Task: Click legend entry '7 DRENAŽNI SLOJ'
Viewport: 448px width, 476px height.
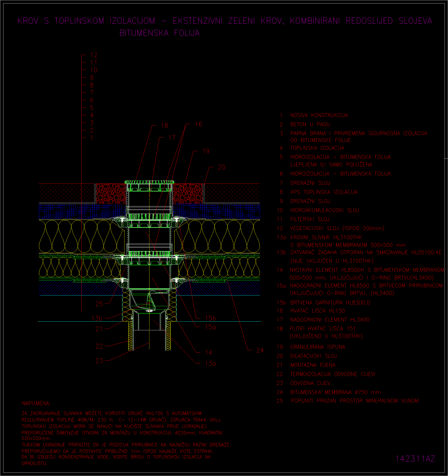Action: click(x=305, y=183)
